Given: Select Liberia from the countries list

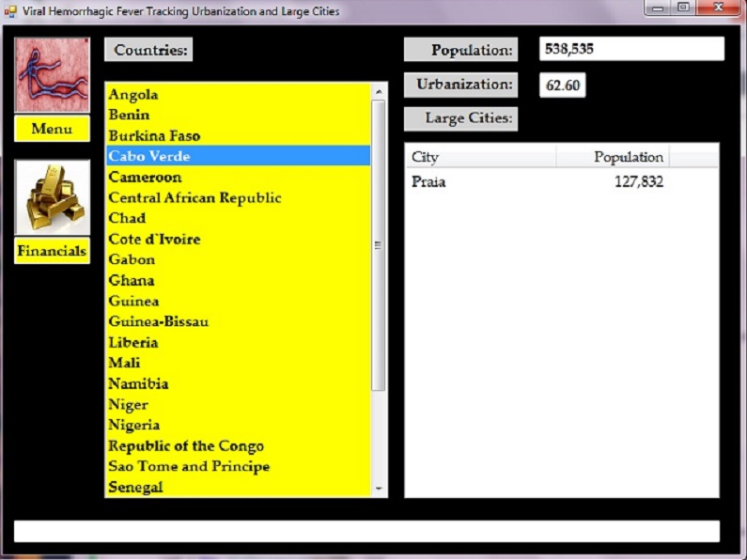Looking at the screenshot, I should [x=133, y=342].
